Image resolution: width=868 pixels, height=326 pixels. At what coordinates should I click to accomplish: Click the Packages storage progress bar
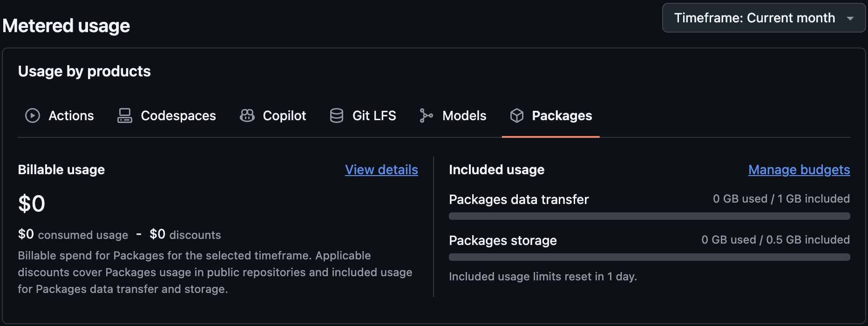click(649, 257)
